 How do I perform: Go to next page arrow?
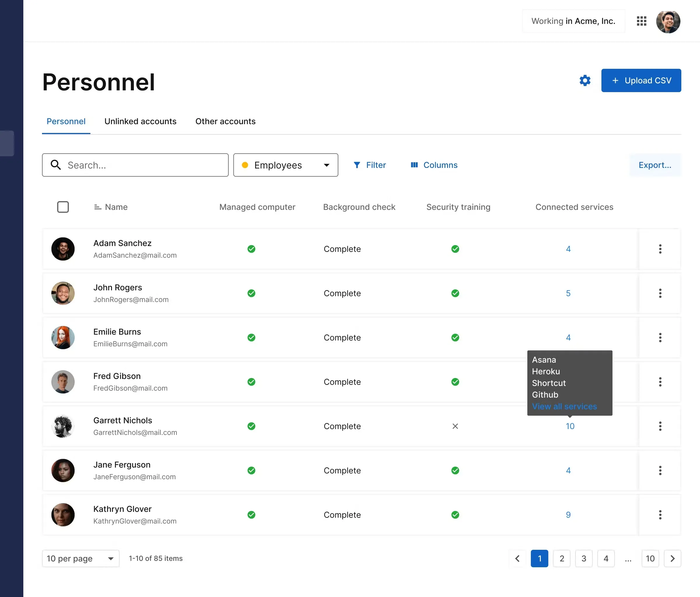(x=672, y=559)
